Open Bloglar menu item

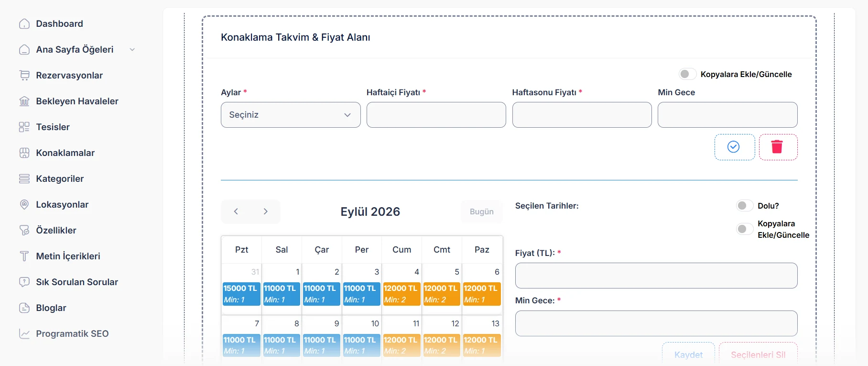tap(51, 308)
